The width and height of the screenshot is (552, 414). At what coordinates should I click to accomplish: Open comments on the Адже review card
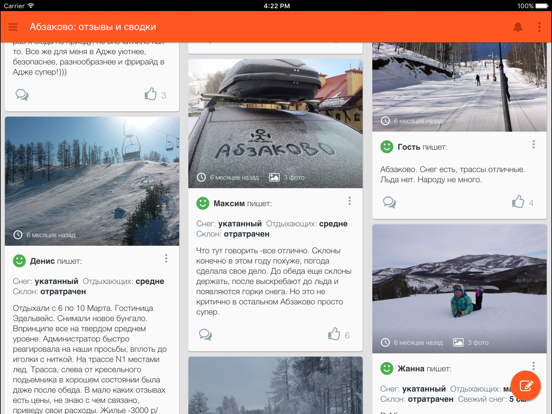point(22,95)
